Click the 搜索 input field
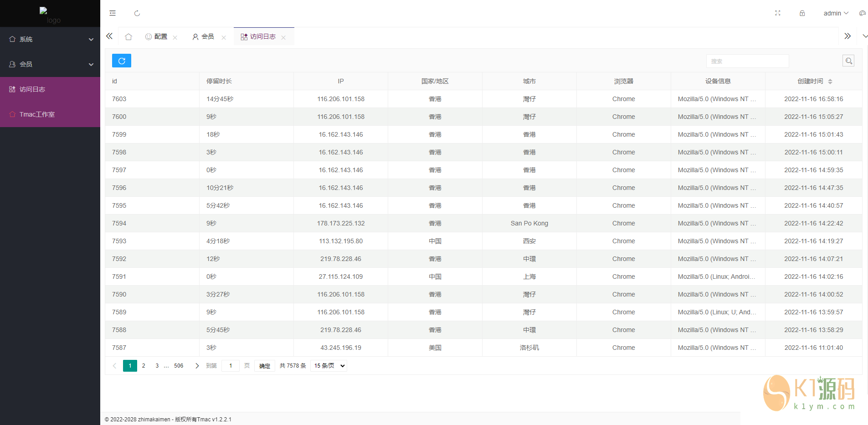Screen dimensions: 868x425 (x=747, y=61)
